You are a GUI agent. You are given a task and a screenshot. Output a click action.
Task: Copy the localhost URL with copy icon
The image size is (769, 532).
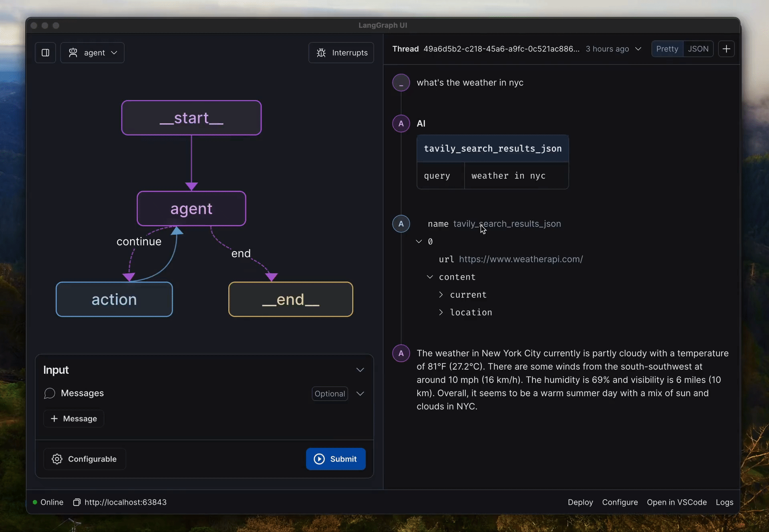point(77,502)
